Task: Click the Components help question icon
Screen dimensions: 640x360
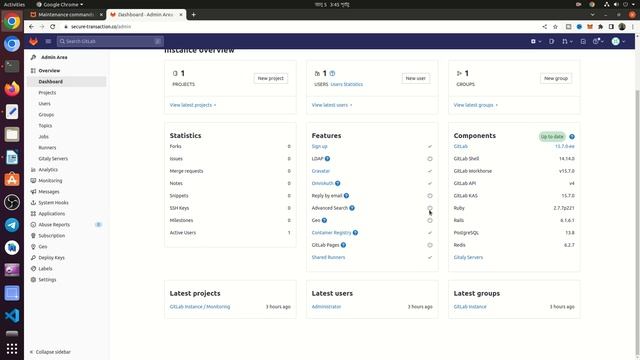Action: [572, 137]
